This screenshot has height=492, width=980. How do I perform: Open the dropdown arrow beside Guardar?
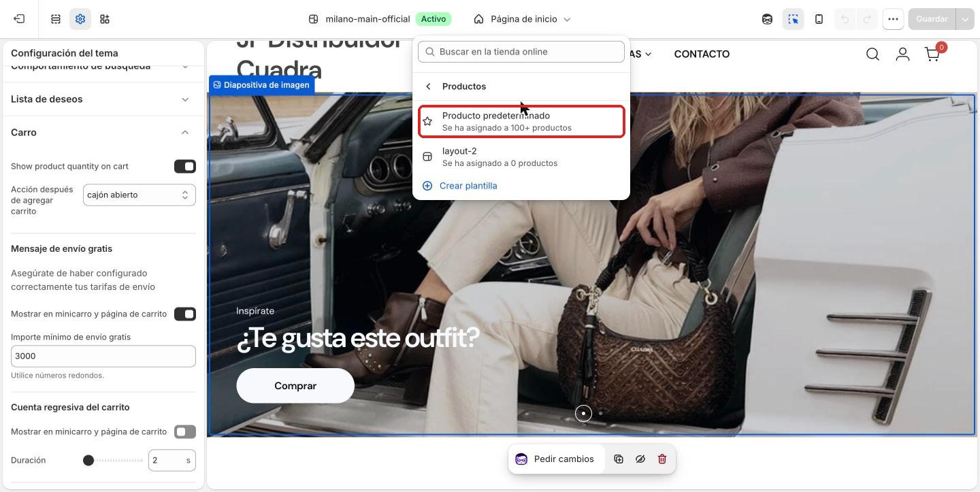coord(965,19)
